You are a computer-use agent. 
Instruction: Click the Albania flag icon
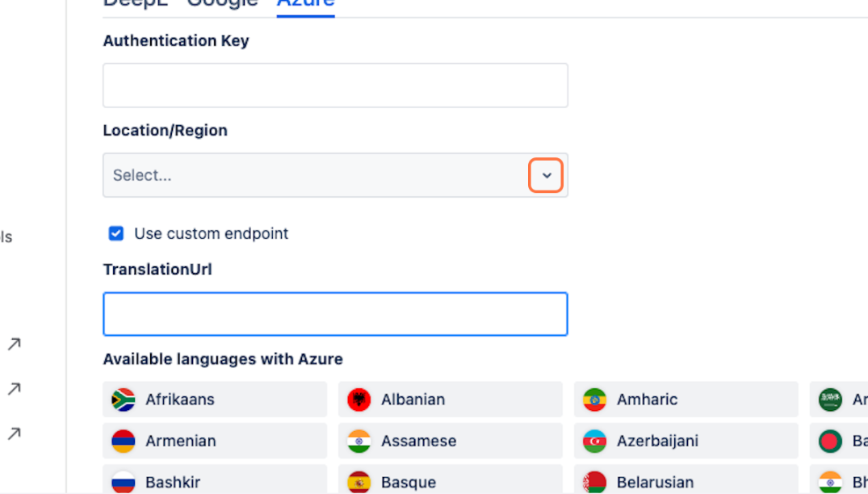click(x=359, y=400)
